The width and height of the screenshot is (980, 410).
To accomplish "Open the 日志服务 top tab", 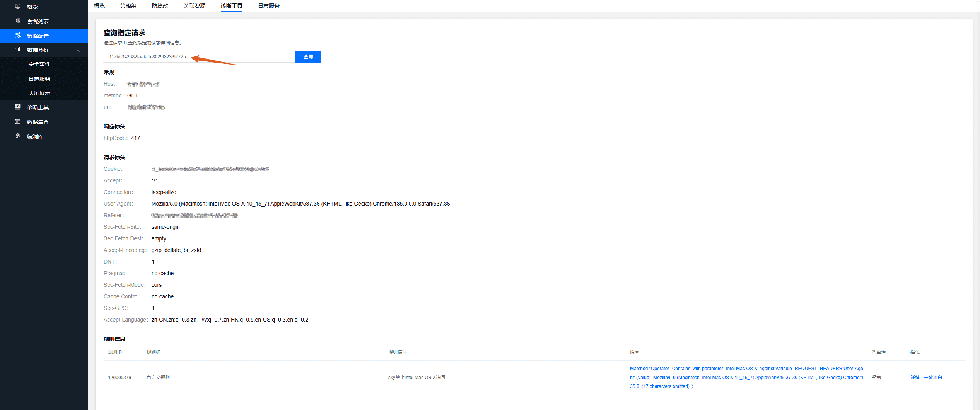I will [x=268, y=6].
